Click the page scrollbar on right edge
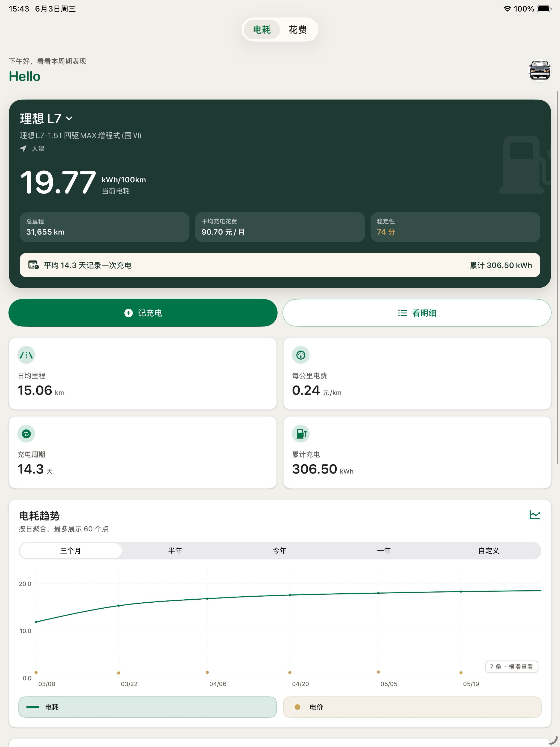The width and height of the screenshot is (560, 747). click(557, 277)
